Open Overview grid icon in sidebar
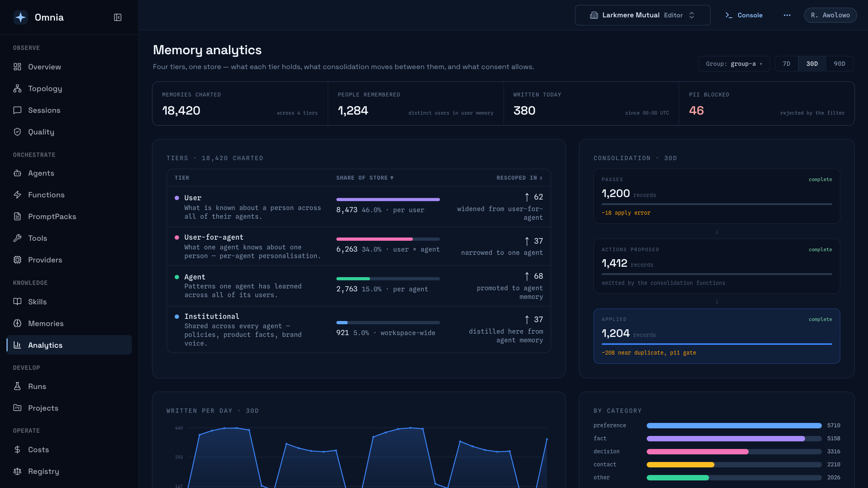This screenshot has width=868, height=488. [17, 67]
